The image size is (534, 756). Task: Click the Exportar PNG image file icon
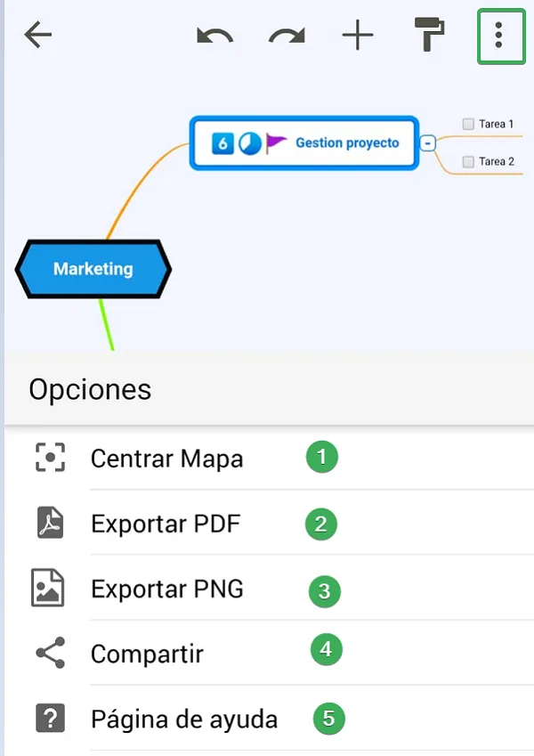48,588
